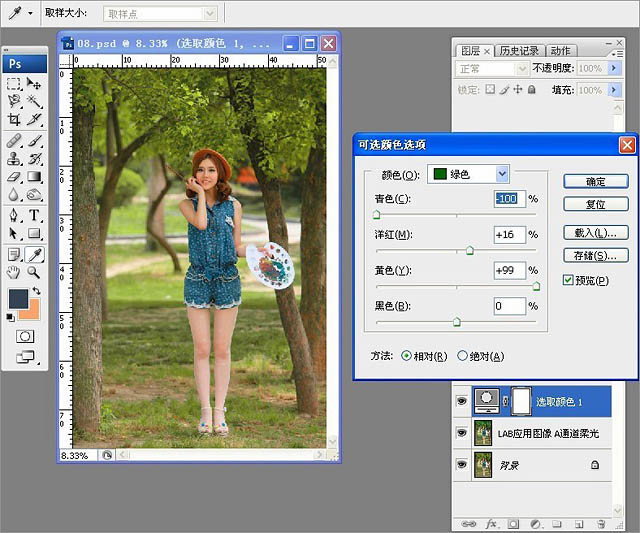Select the Hand tool

14,272
